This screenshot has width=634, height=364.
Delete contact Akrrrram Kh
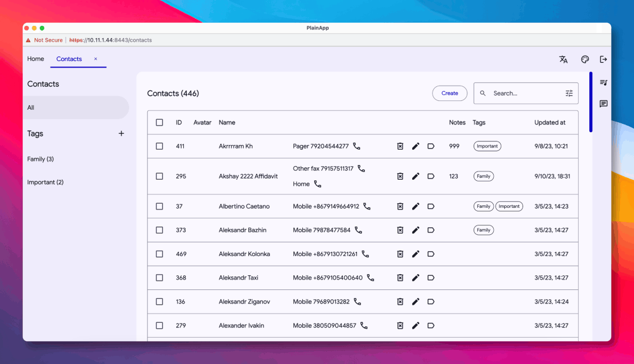pos(400,146)
